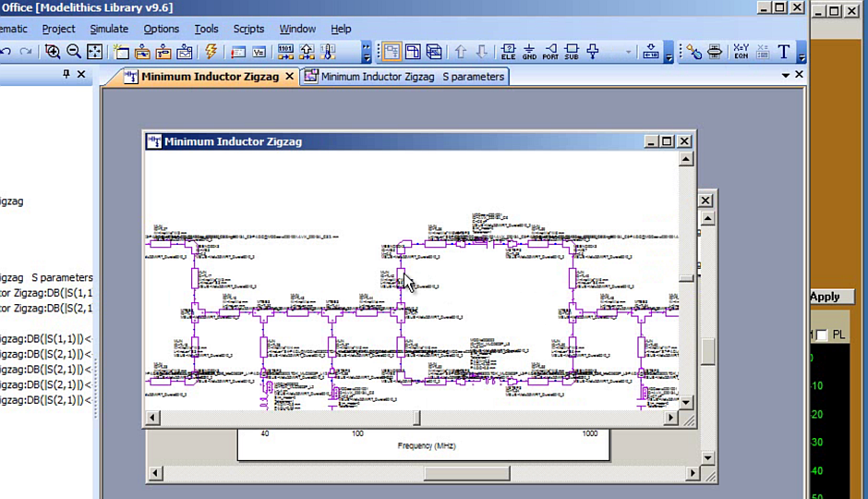This screenshot has width=868, height=499.
Task: Click the 1101 data toolbar icon
Action: pyautogui.click(x=285, y=52)
